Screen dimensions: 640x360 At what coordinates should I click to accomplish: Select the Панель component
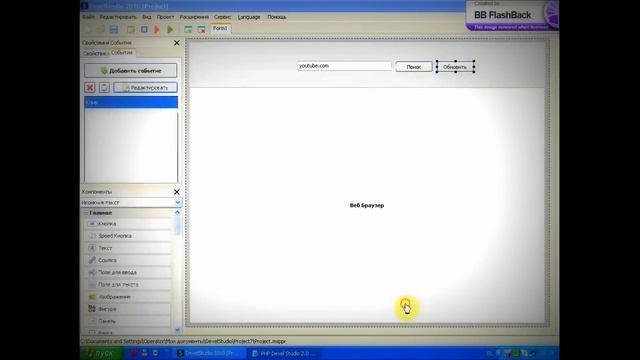128,321
